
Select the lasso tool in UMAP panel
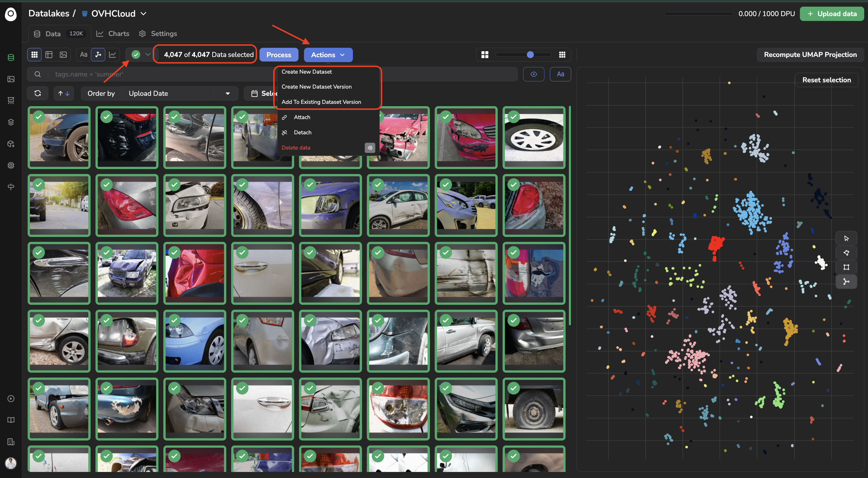[x=846, y=253]
